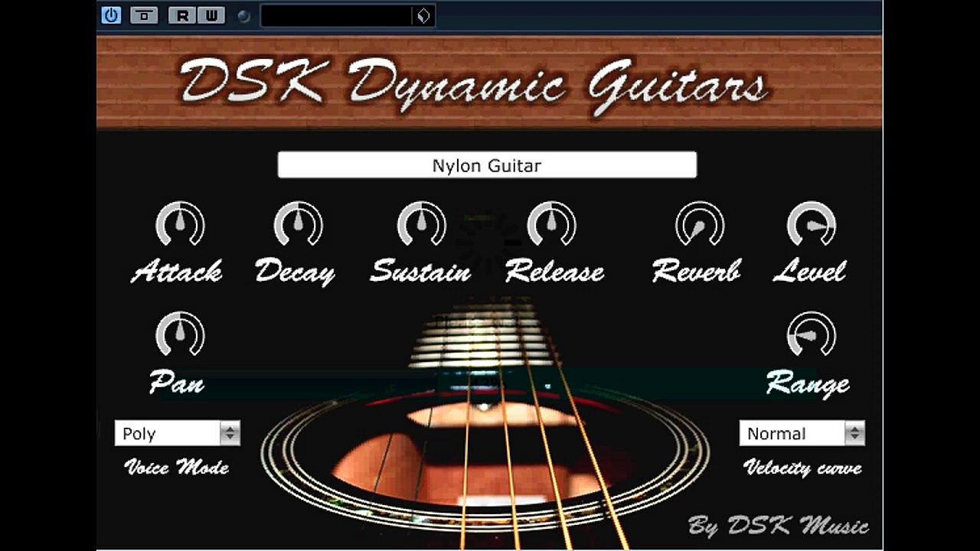Image resolution: width=980 pixels, height=551 pixels.
Task: Click the Level knob
Action: (812, 224)
